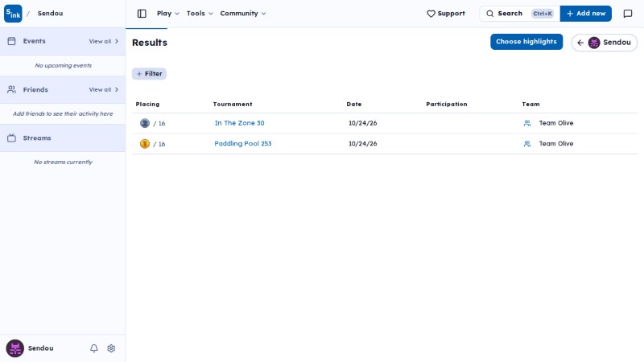
Task: Click Sendou avatar in bottom sidebar
Action: (x=14, y=348)
